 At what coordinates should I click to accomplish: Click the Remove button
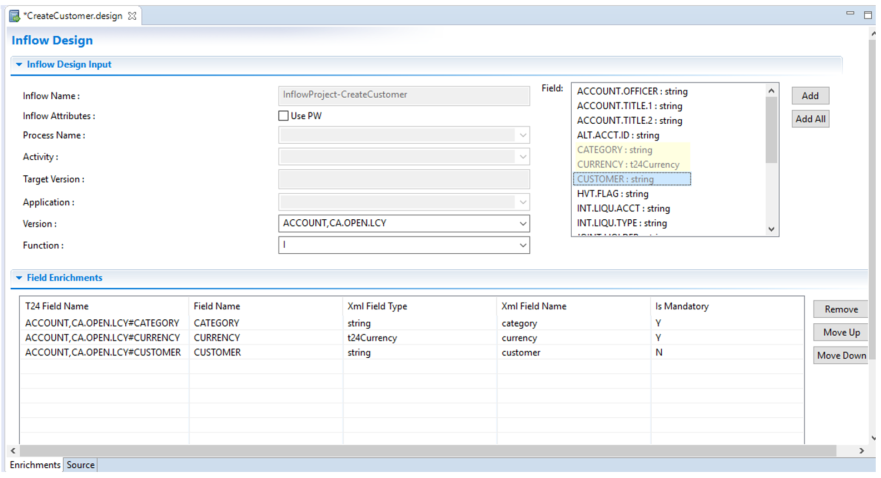841,309
